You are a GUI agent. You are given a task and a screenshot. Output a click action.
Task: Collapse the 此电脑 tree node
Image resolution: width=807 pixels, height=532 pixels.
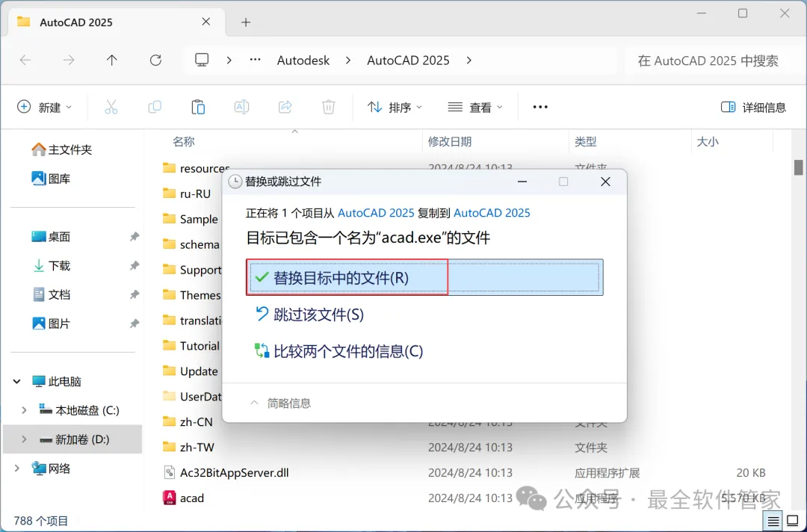coord(17,381)
